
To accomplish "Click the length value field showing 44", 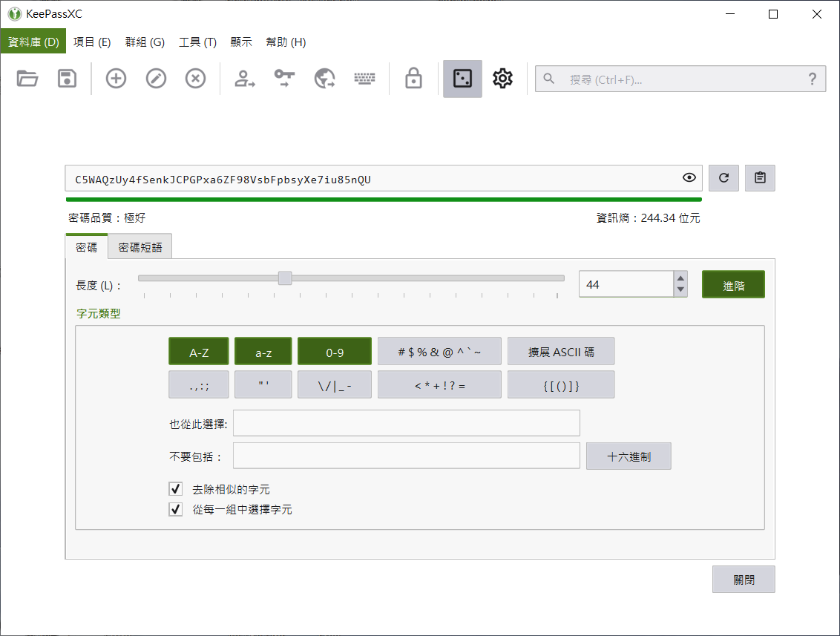I will 626,284.
